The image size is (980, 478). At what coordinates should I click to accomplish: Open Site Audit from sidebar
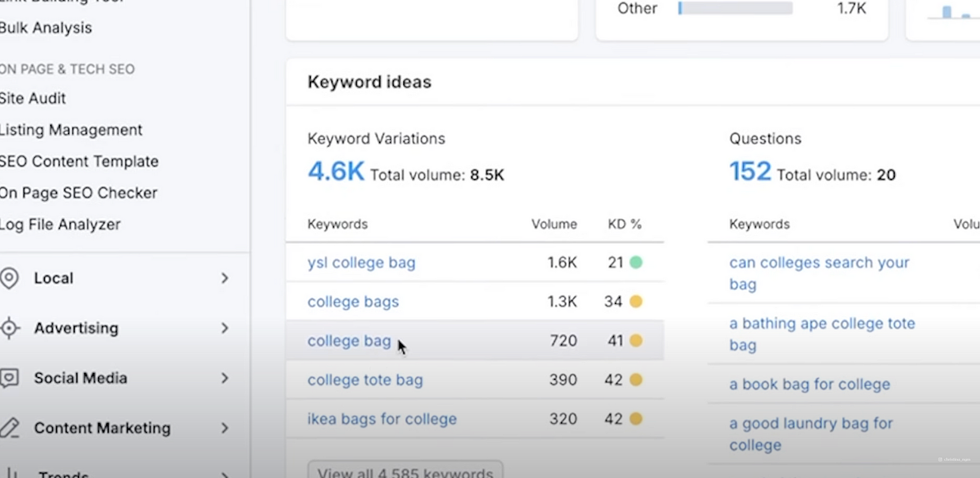coord(33,98)
